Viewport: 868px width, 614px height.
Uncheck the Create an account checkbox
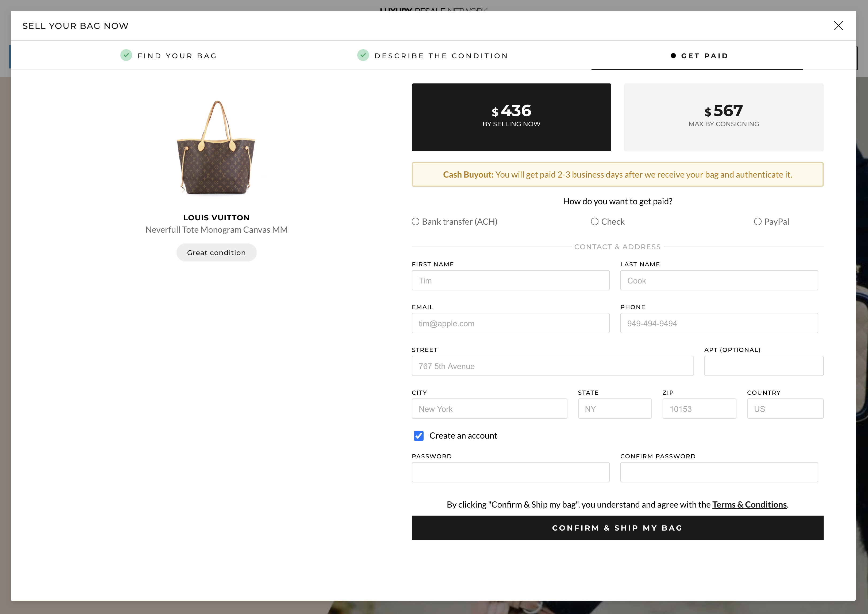coord(418,436)
